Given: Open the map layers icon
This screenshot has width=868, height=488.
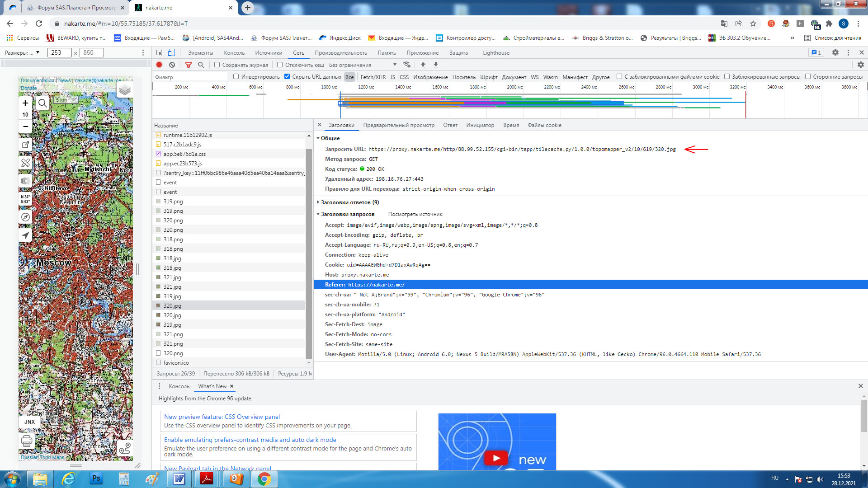Looking at the screenshot, I should point(124,90).
